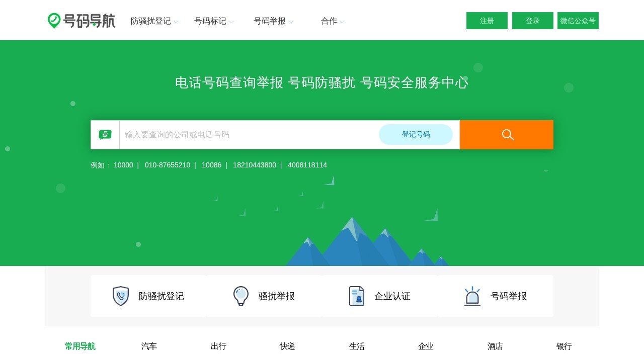Click the 登记号码 button in search bar

pyautogui.click(x=416, y=134)
